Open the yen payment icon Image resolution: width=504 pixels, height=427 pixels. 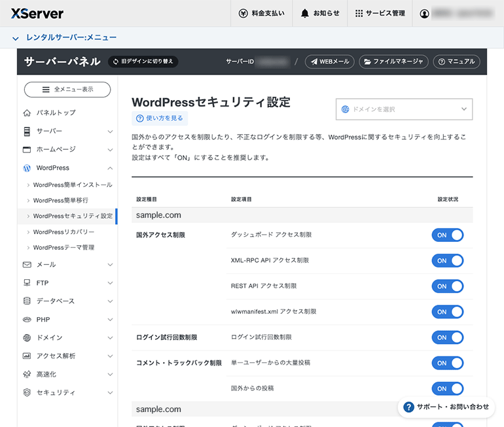(243, 13)
